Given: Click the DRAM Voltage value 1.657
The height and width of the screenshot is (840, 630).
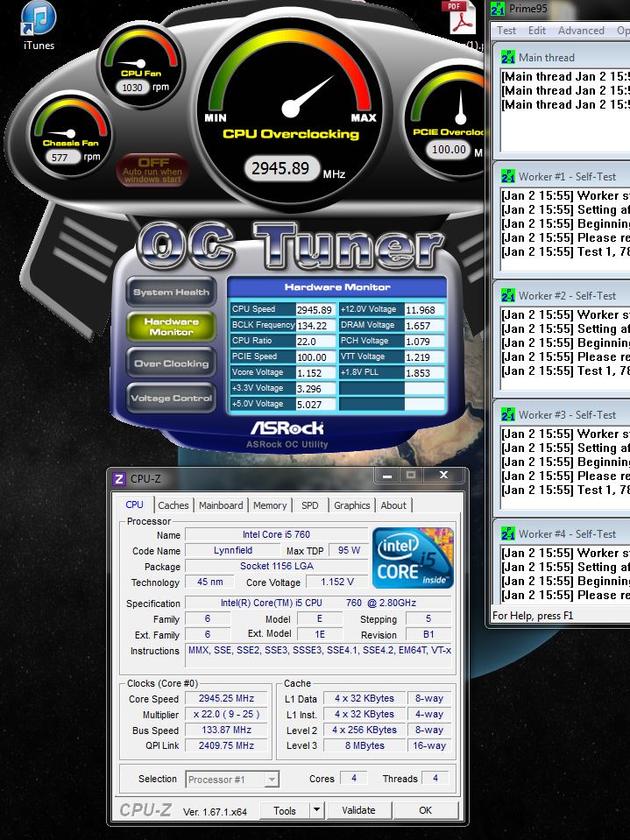Looking at the screenshot, I should click(425, 325).
